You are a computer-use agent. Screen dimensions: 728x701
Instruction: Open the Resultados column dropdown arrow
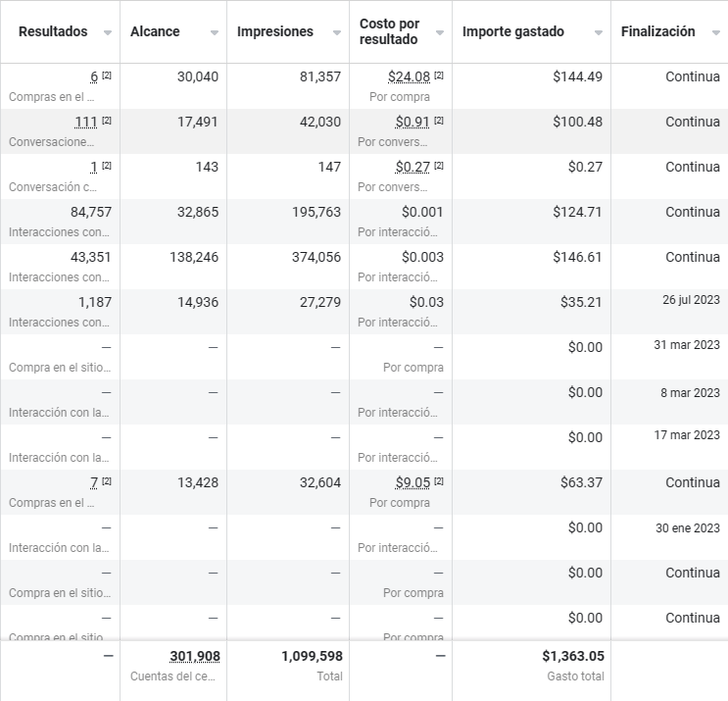point(107,32)
